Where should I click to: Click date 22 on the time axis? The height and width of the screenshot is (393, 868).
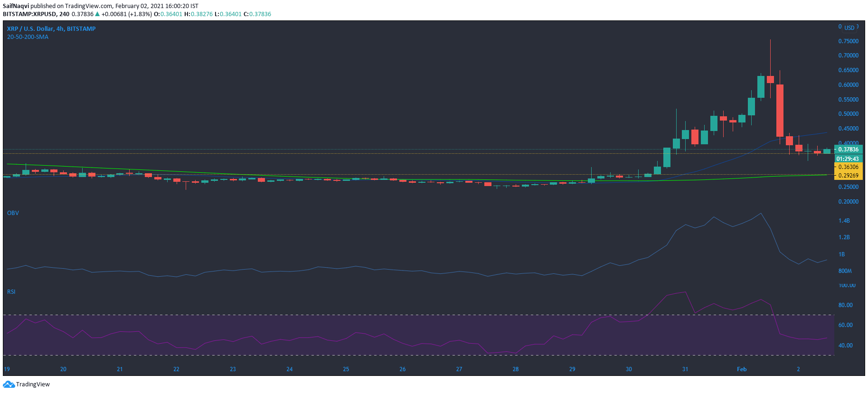click(176, 369)
